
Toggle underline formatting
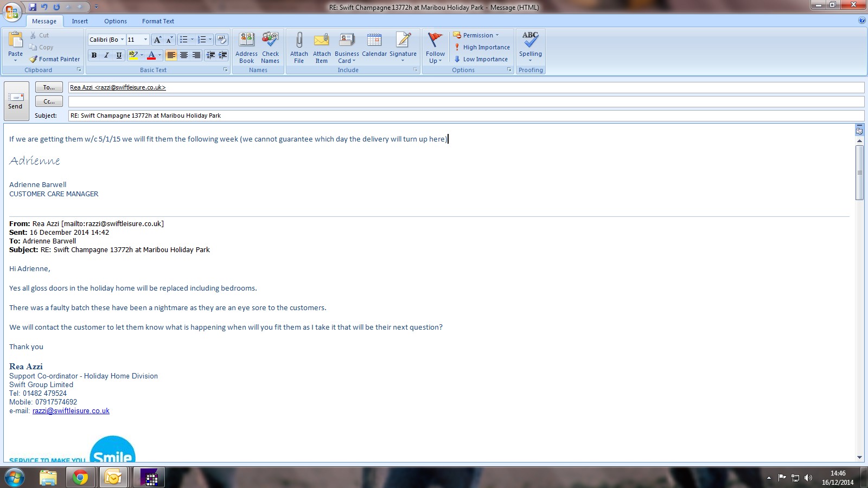pyautogui.click(x=119, y=55)
